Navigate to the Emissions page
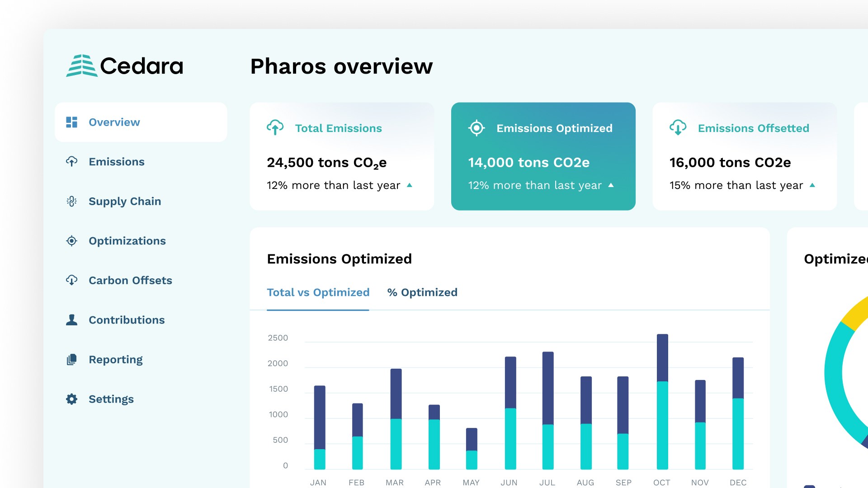Screen dimensions: 868x488 (x=117, y=161)
